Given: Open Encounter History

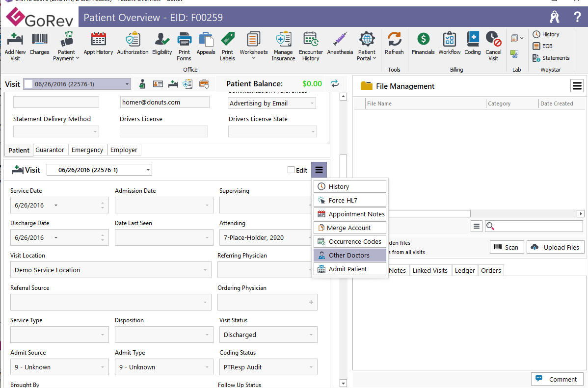Looking at the screenshot, I should click(x=311, y=46).
